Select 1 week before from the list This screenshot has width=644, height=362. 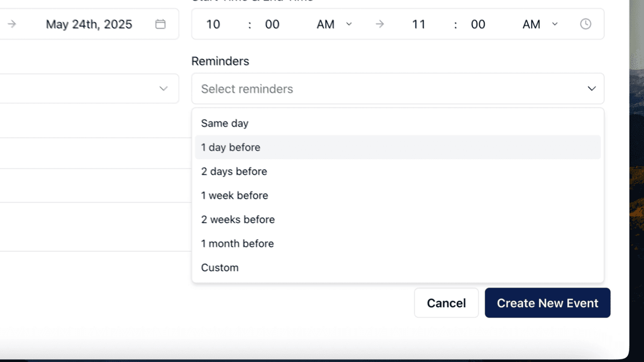click(x=398, y=196)
